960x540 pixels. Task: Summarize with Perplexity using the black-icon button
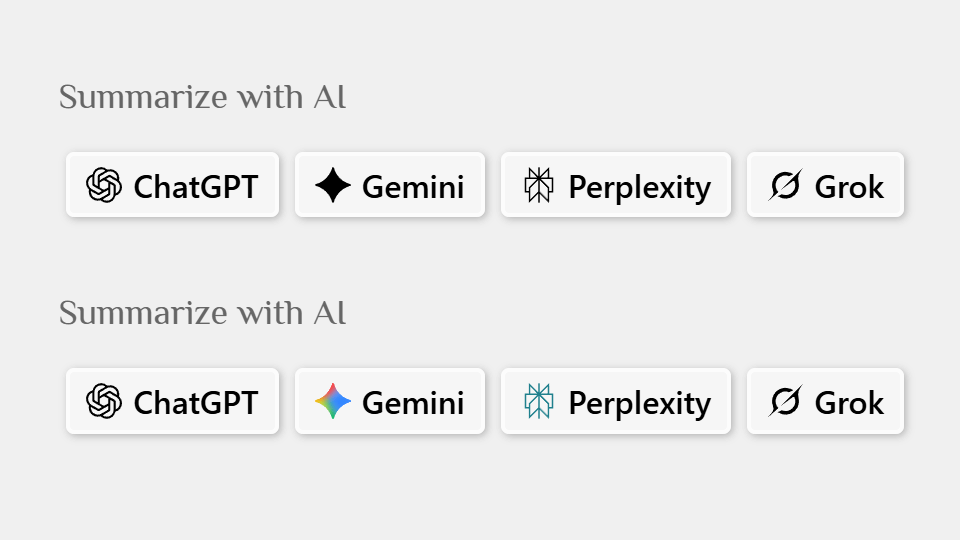click(x=616, y=186)
